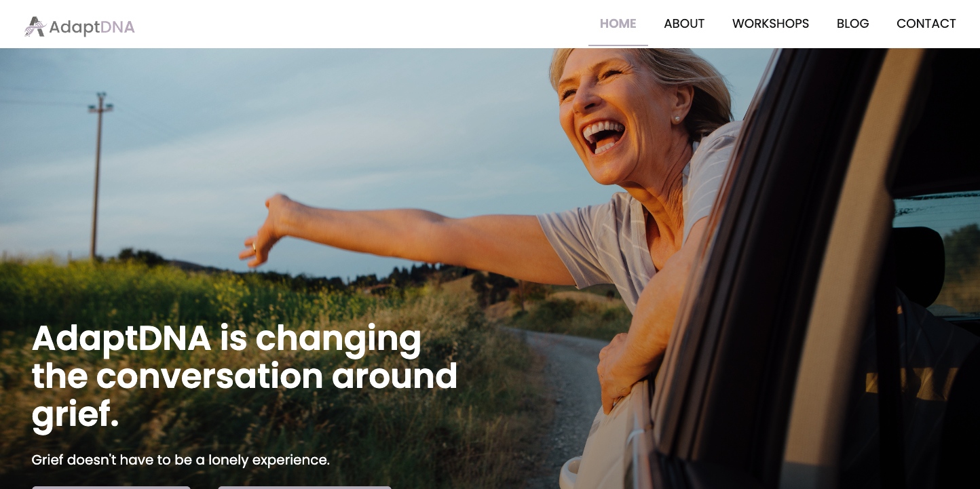The width and height of the screenshot is (980, 489).
Task: Click the first partially visible button below tagline
Action: (x=111, y=487)
